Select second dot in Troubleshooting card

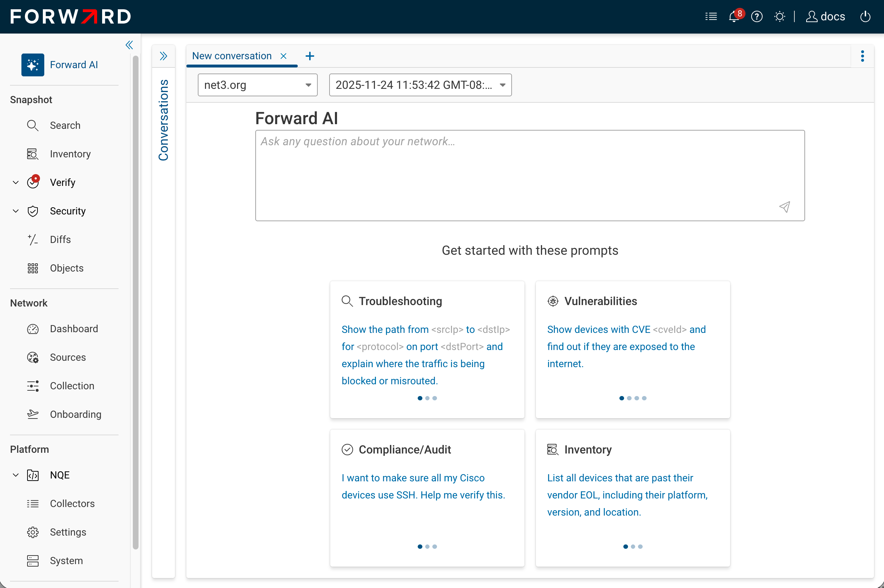[427, 398]
